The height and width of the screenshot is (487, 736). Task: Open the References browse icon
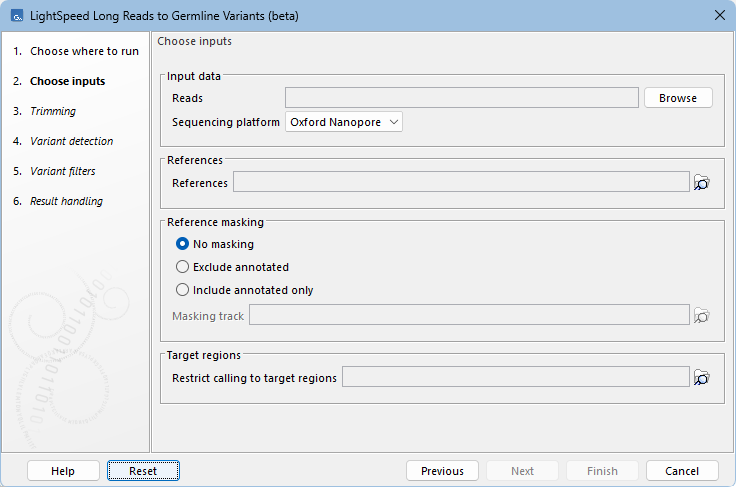tap(702, 183)
